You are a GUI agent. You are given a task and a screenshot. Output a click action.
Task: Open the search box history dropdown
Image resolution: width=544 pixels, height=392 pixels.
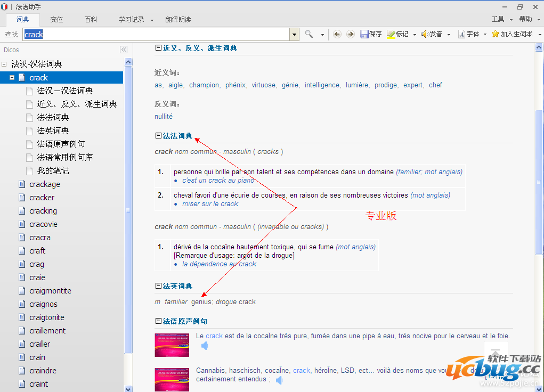[294, 34]
